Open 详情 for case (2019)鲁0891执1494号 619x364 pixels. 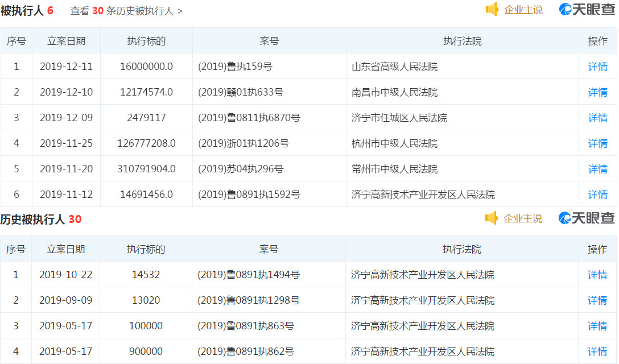597,275
